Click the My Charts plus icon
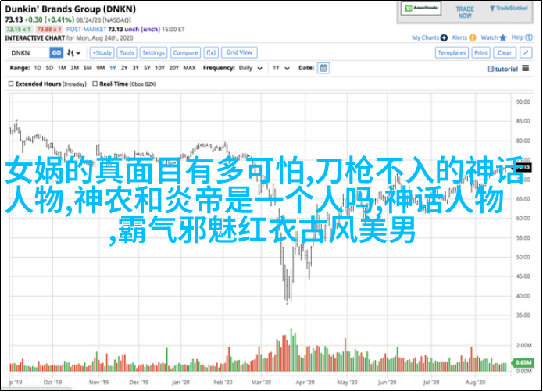 pyautogui.click(x=444, y=37)
